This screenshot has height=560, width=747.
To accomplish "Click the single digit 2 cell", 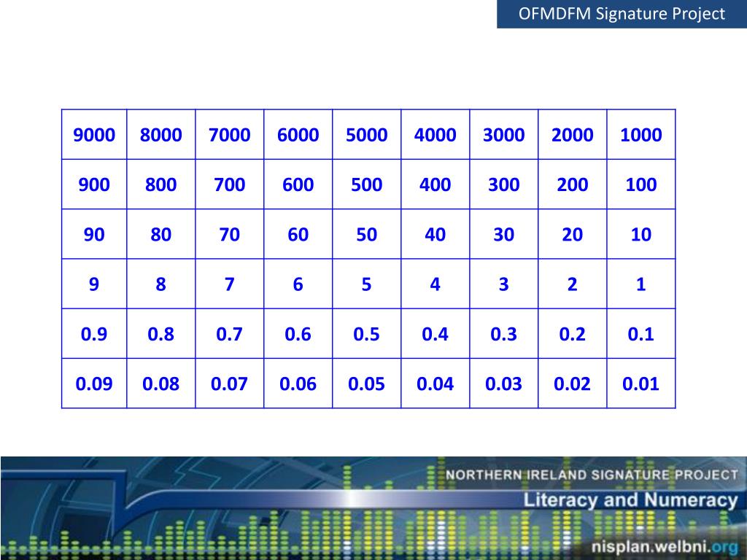I will 573,284.
